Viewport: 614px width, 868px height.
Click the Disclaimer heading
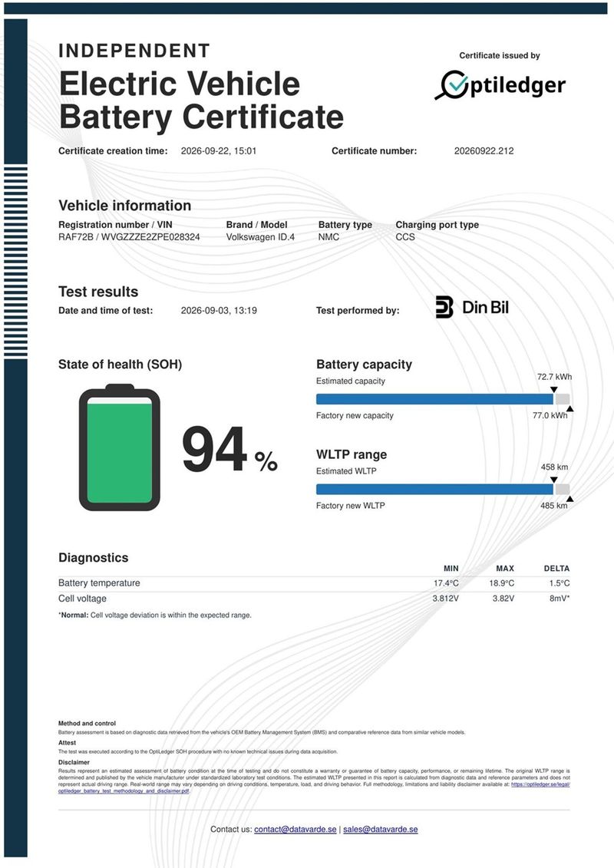tap(74, 762)
